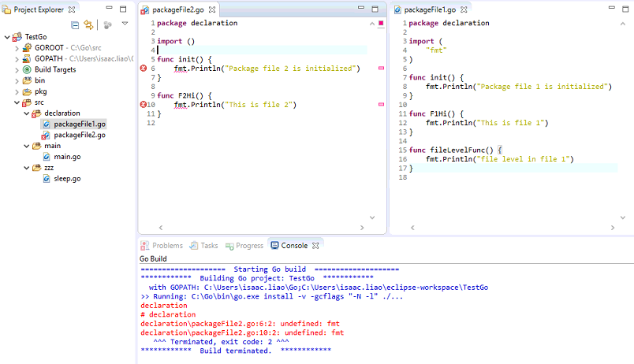
Task: Show the Progress tab
Action: pyautogui.click(x=244, y=246)
